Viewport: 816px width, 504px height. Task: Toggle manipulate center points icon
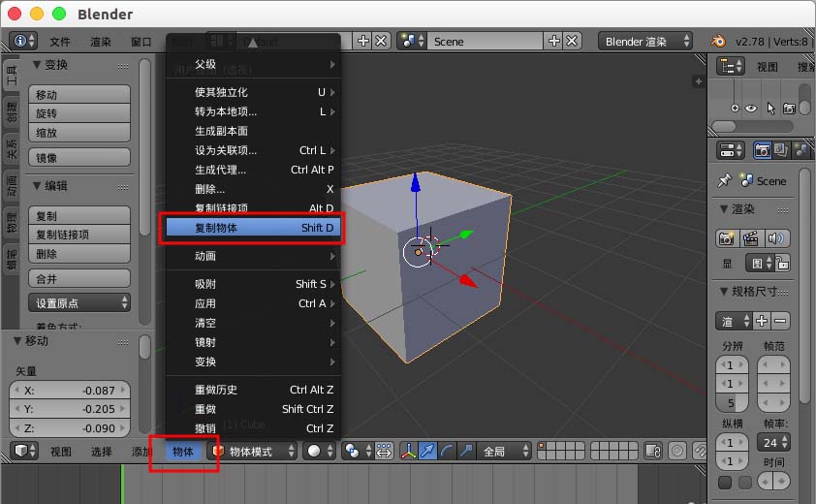(x=384, y=451)
